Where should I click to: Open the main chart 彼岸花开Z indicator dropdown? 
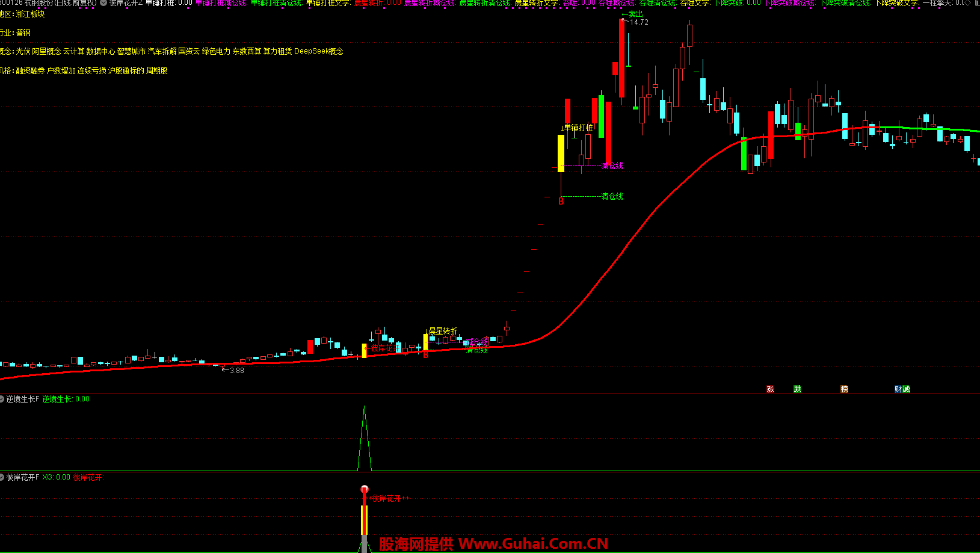[x=103, y=3]
